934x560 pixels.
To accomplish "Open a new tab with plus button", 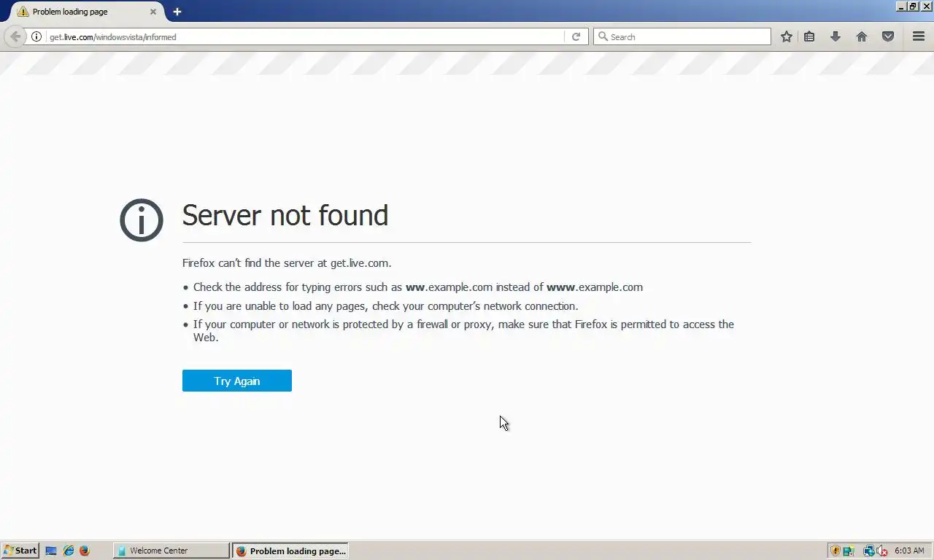I will point(177,12).
